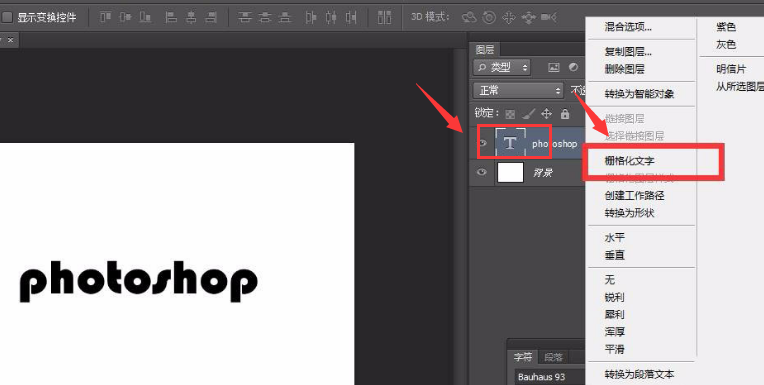Click the distribute right edges icon
The image size is (764, 385).
pos(351,18)
